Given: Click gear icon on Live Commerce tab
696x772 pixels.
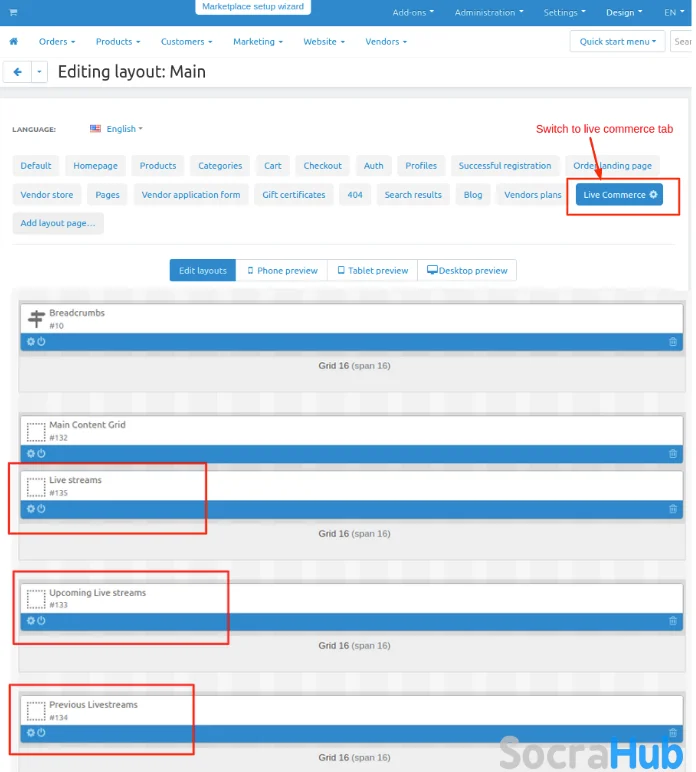Looking at the screenshot, I should tap(653, 194).
